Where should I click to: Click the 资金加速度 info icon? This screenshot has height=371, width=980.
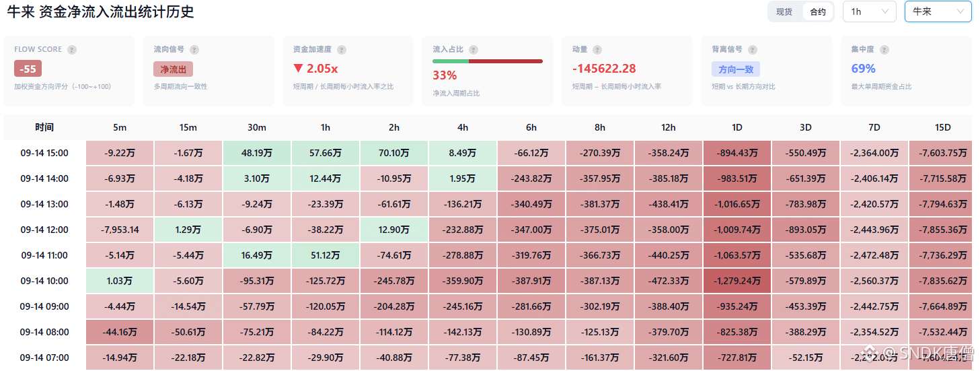click(x=342, y=50)
